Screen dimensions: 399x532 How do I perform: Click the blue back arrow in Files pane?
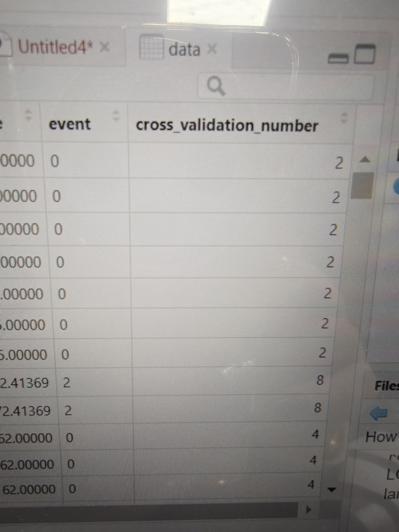(x=378, y=413)
